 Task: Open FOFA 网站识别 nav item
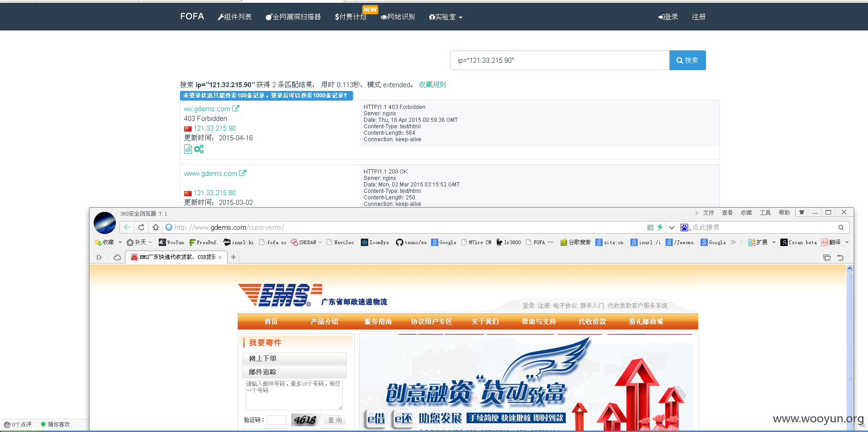click(398, 17)
